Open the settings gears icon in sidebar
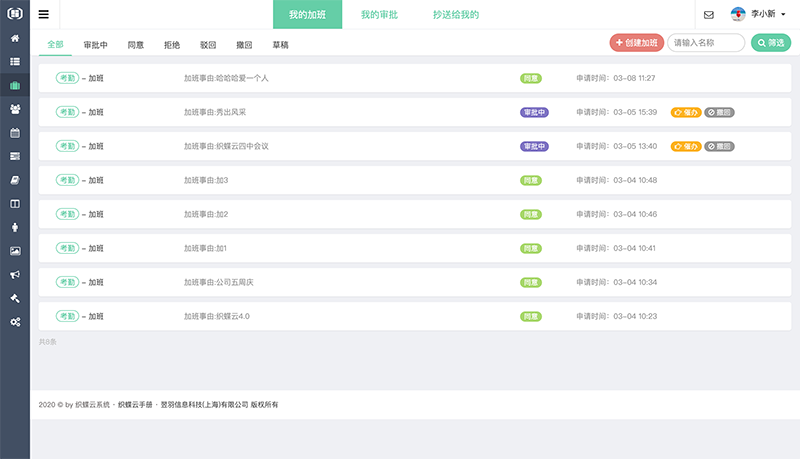 pos(15,322)
